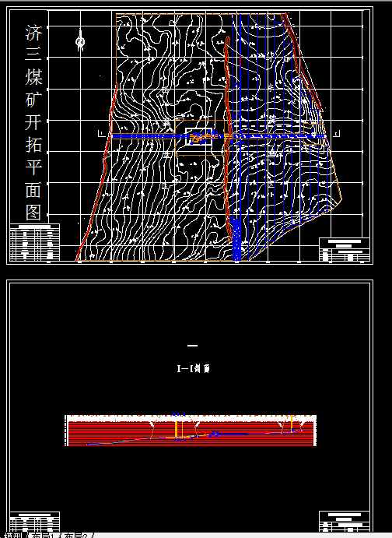Select the legend table in the upper sheet

point(34,243)
